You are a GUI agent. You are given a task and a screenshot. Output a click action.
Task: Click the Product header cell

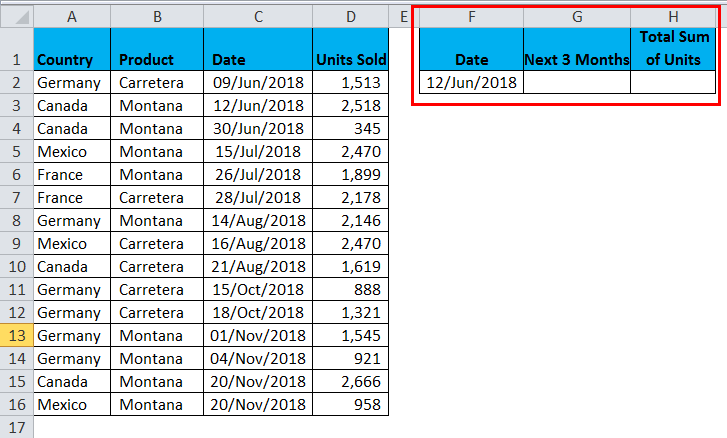(x=157, y=59)
